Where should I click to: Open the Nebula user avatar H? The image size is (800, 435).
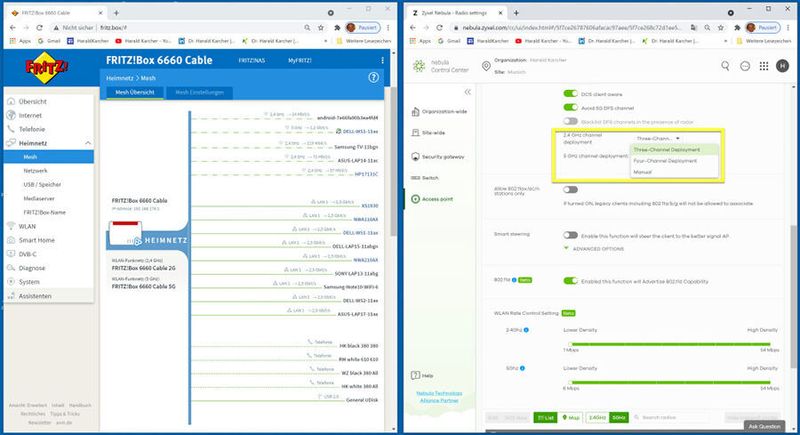click(x=782, y=66)
